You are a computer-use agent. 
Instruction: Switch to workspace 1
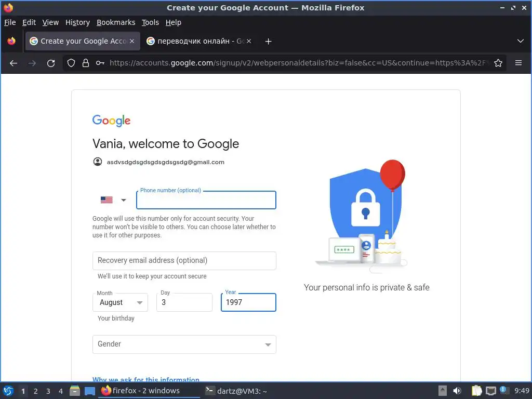click(x=23, y=391)
